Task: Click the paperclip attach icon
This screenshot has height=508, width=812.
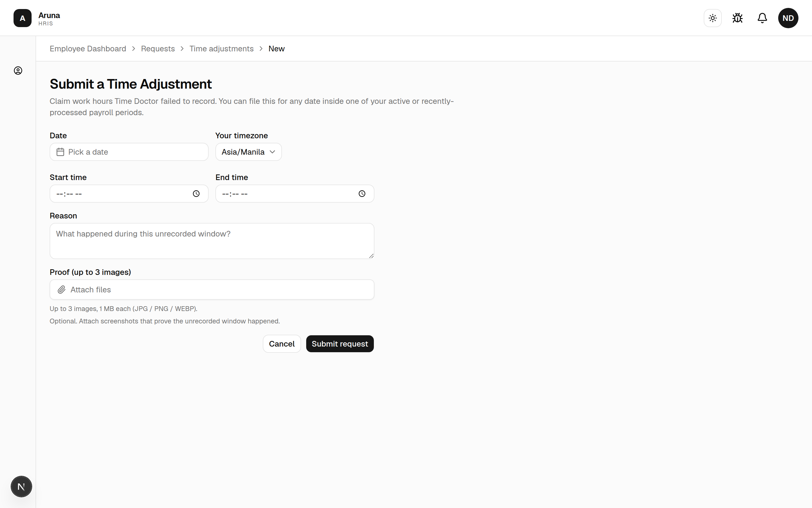Action: tap(61, 290)
